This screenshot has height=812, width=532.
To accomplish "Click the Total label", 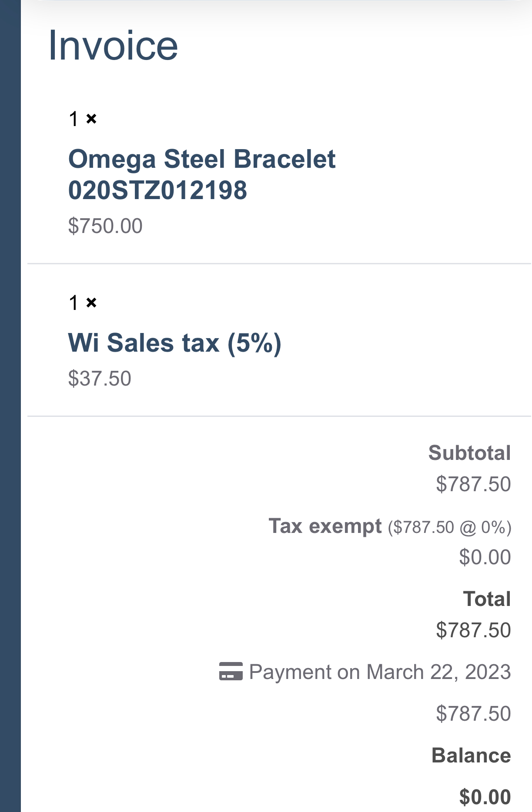I will pos(487,599).
